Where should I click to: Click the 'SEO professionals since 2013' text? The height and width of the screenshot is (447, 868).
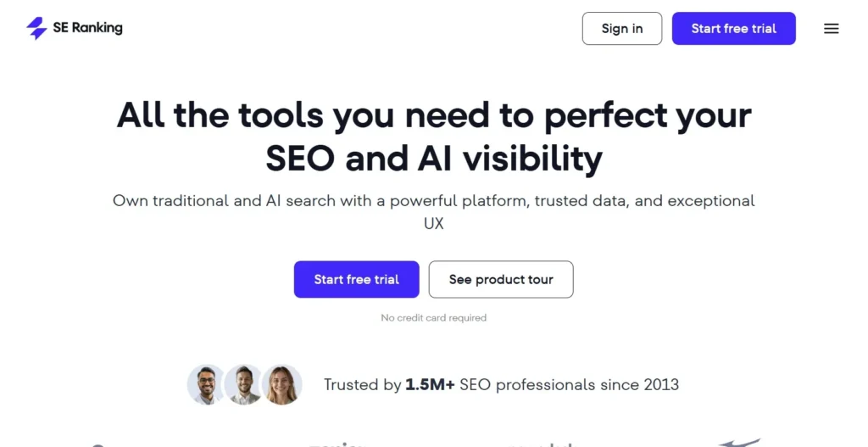(569, 384)
